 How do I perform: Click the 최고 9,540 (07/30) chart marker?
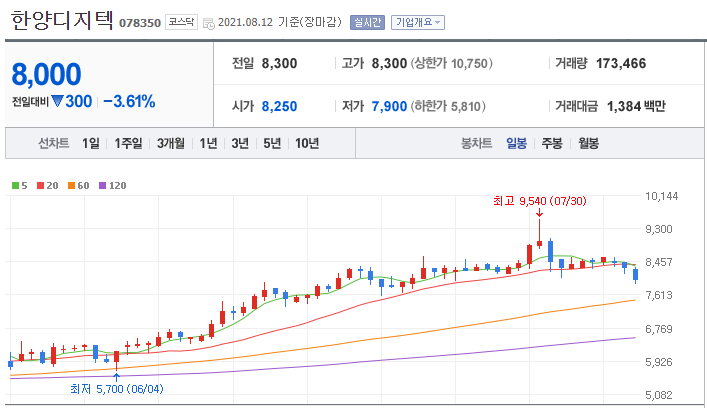[540, 201]
